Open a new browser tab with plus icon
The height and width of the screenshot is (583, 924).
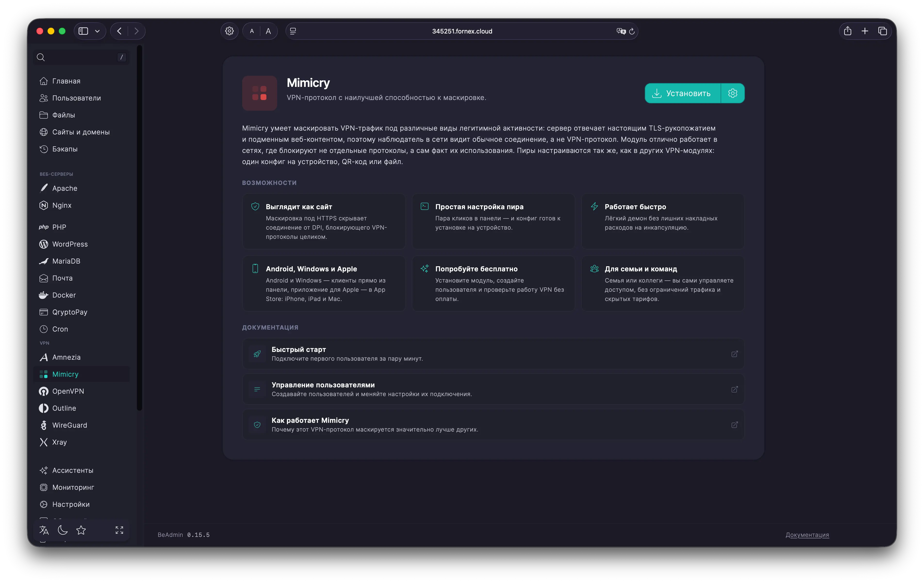[865, 31]
